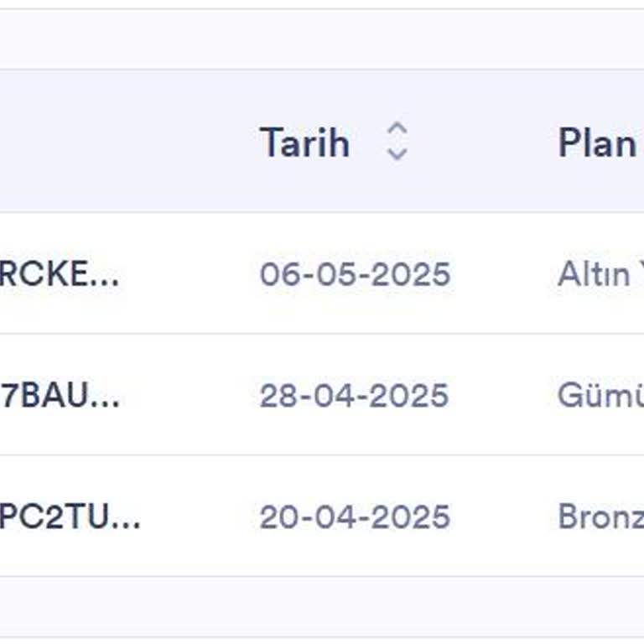Click the Altın plan cell
The height and width of the screenshot is (644, 644).
595,274
